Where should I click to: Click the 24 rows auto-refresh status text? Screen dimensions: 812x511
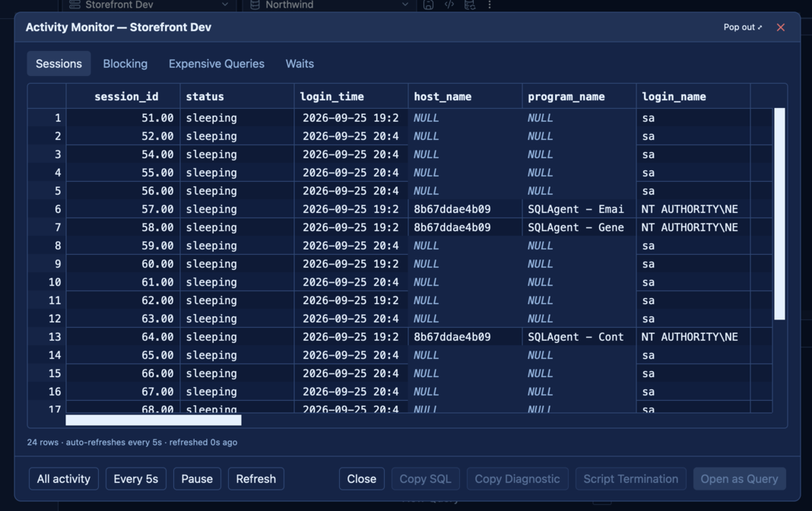[132, 442]
